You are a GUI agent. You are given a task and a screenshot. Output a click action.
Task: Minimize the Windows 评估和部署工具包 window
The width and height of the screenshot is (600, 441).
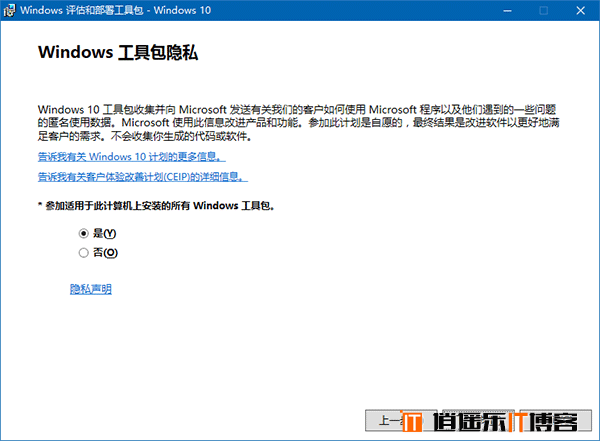pos(507,11)
